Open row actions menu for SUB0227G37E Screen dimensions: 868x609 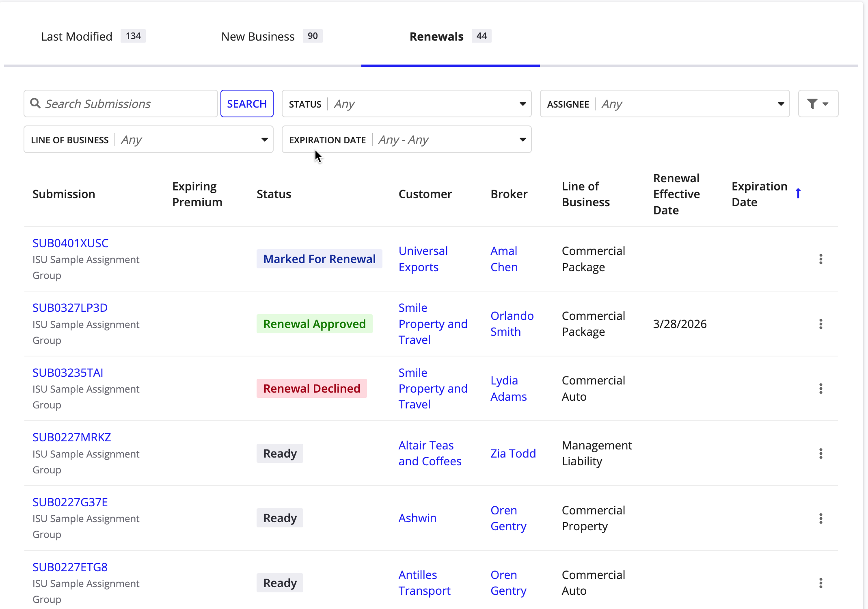click(820, 518)
